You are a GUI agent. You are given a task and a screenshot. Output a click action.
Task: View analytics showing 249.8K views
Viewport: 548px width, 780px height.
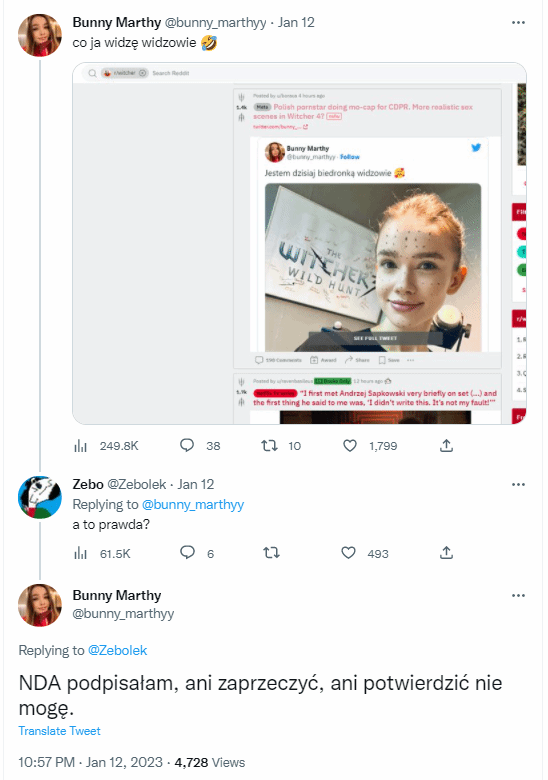tap(81, 446)
